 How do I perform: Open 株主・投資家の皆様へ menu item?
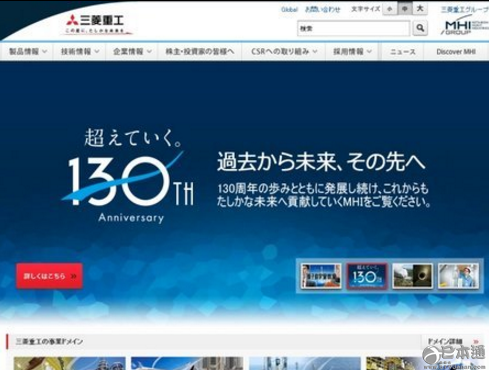pos(200,52)
